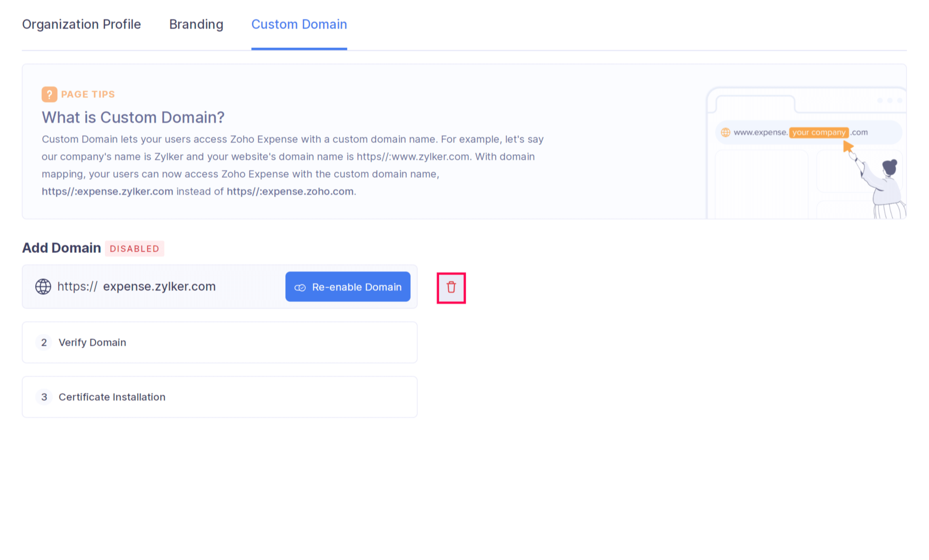Expand the Verify Domain section

(92, 342)
